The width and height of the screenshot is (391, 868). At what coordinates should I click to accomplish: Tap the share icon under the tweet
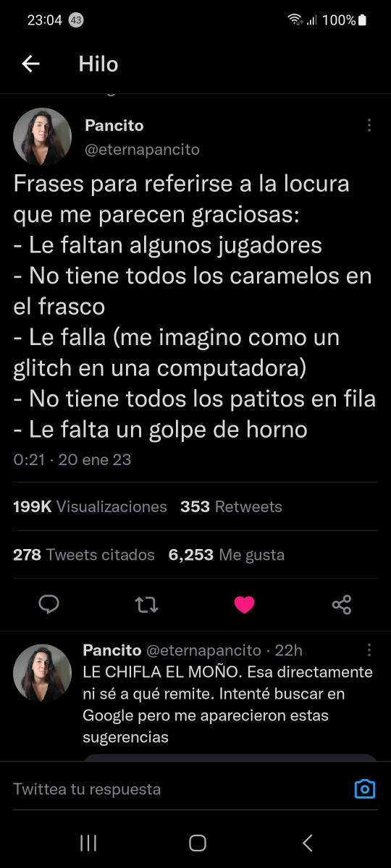[342, 605]
